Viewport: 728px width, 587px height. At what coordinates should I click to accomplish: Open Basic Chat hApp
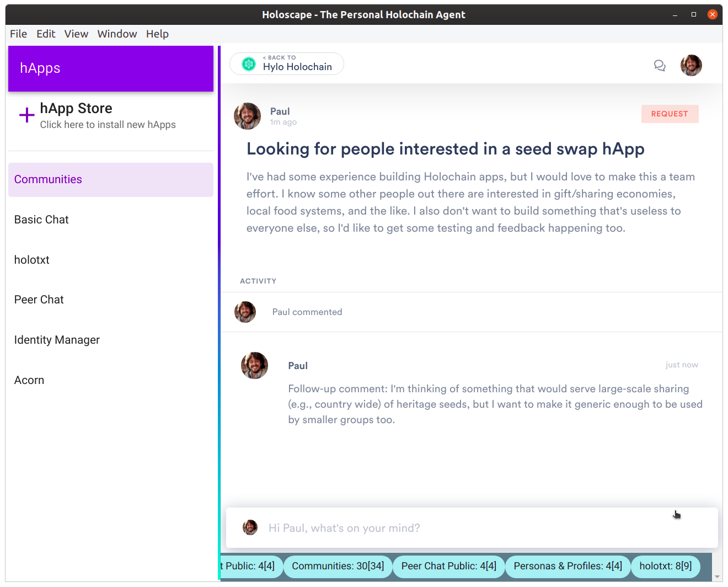[111, 220]
